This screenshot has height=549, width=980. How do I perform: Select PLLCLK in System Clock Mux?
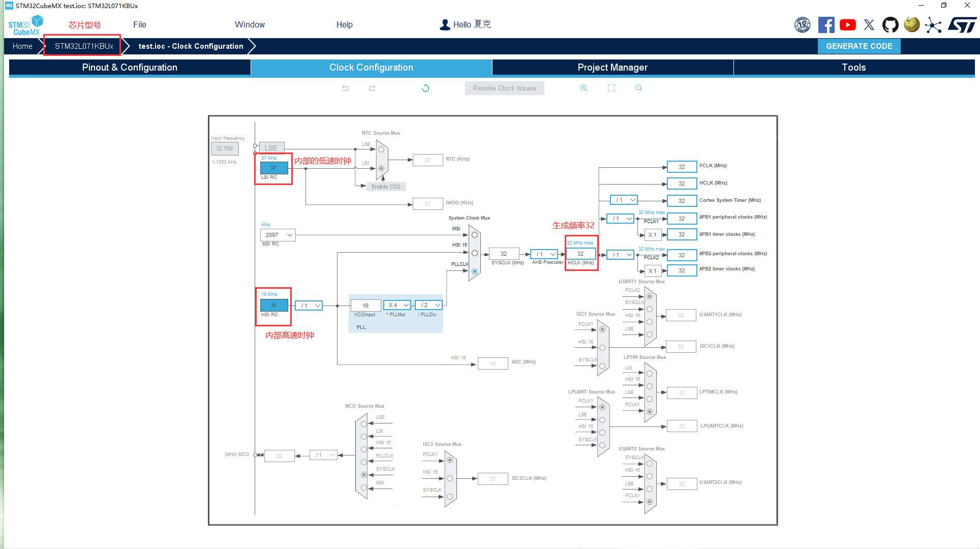475,271
